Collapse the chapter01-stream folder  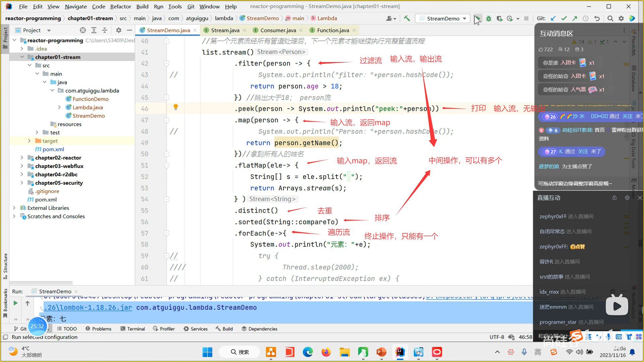pyautogui.click(x=22, y=57)
